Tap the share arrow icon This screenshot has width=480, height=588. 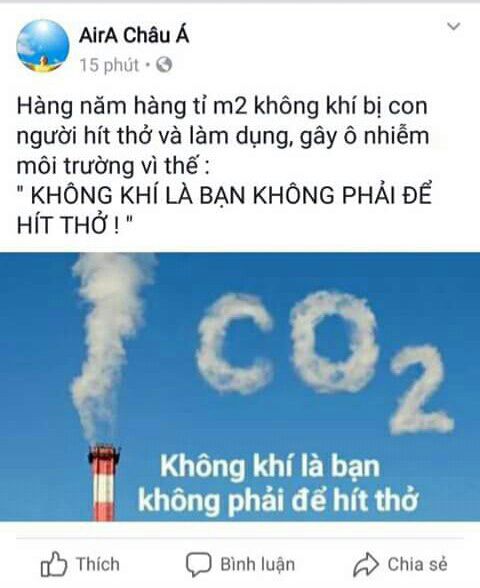(365, 564)
